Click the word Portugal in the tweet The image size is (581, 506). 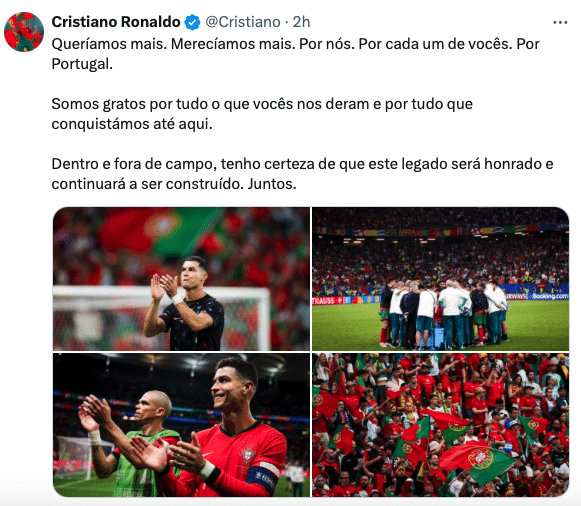tap(82, 64)
